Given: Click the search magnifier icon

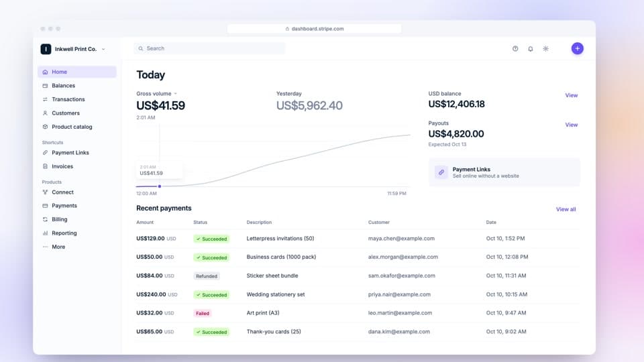Looking at the screenshot, I should 141,48.
